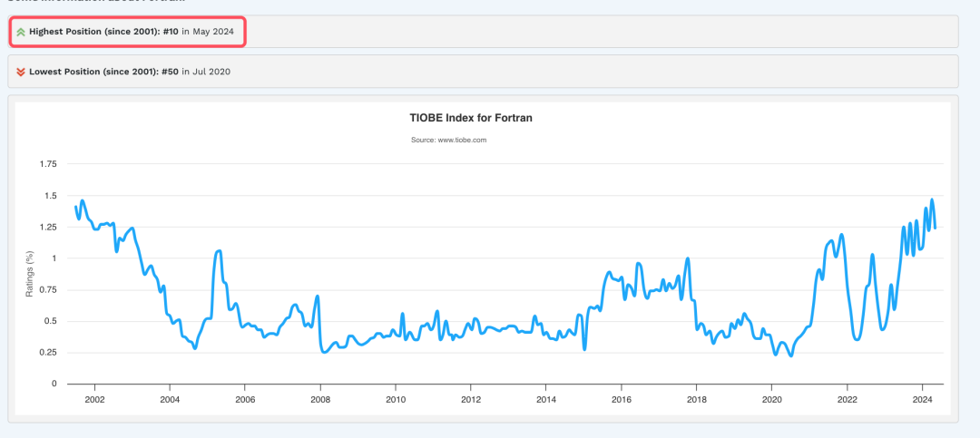Click the 2022 x-axis label

[x=847, y=400]
